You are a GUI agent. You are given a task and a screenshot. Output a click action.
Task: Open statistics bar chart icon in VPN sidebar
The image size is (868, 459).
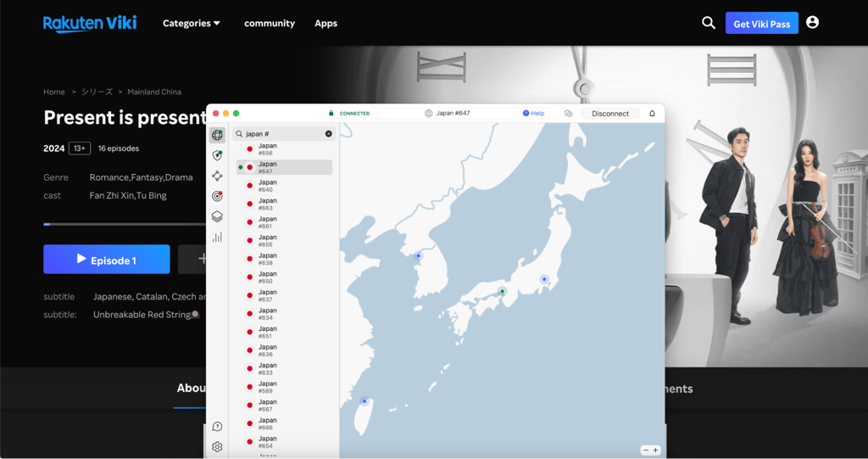click(x=217, y=238)
